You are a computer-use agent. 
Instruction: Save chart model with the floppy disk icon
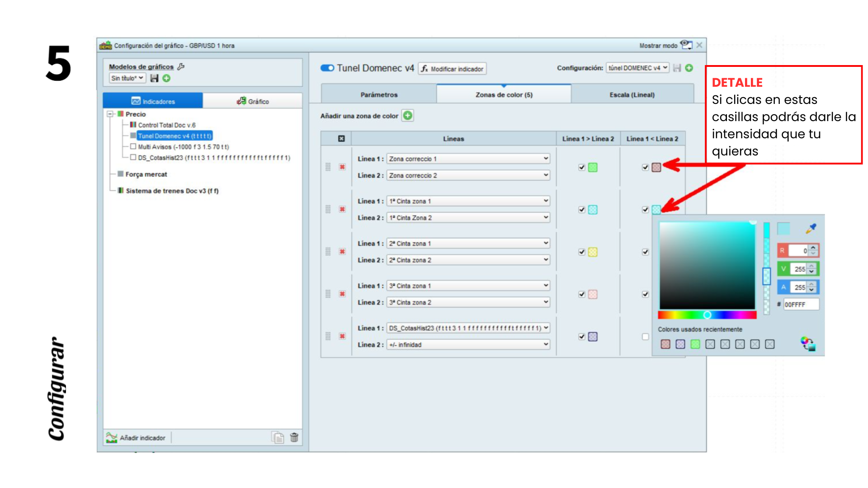(155, 78)
